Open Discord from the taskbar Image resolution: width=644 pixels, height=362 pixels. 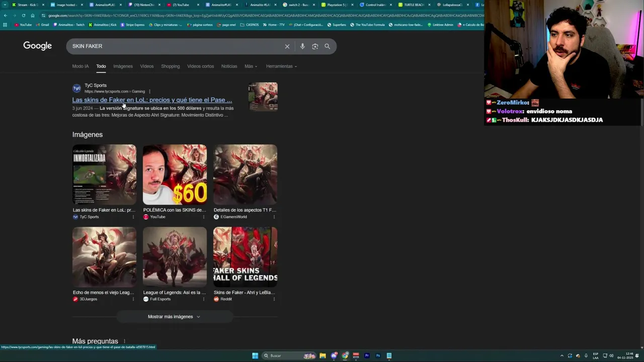334,356
